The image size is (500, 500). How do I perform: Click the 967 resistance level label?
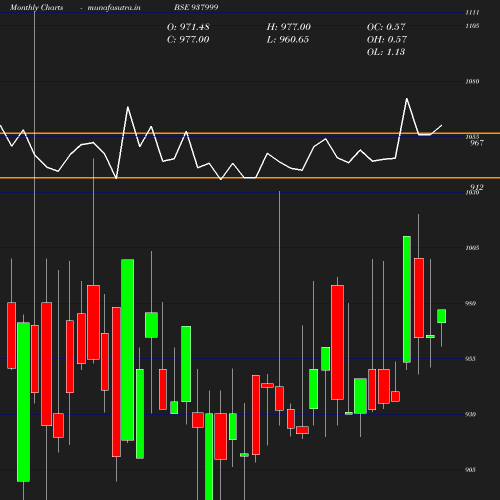[x=477, y=143]
